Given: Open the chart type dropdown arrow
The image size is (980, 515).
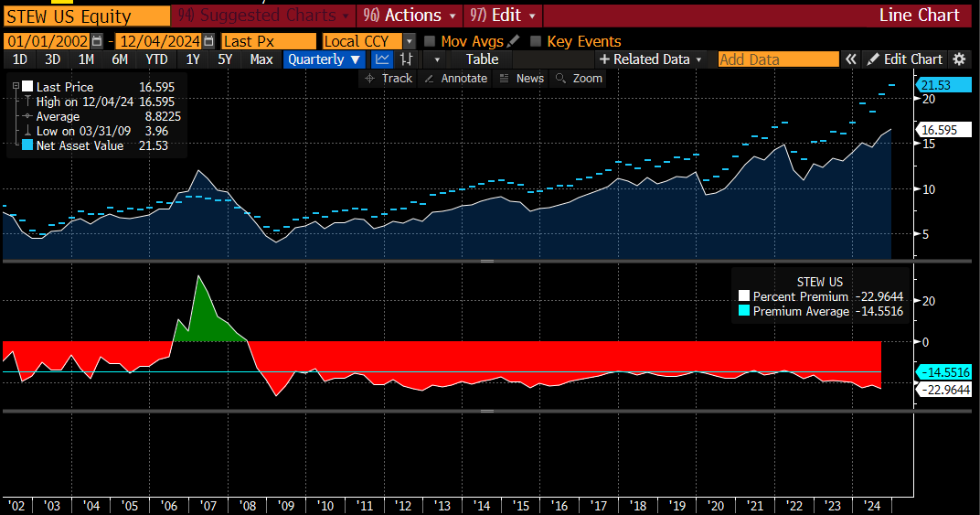Looking at the screenshot, I should 437,59.
